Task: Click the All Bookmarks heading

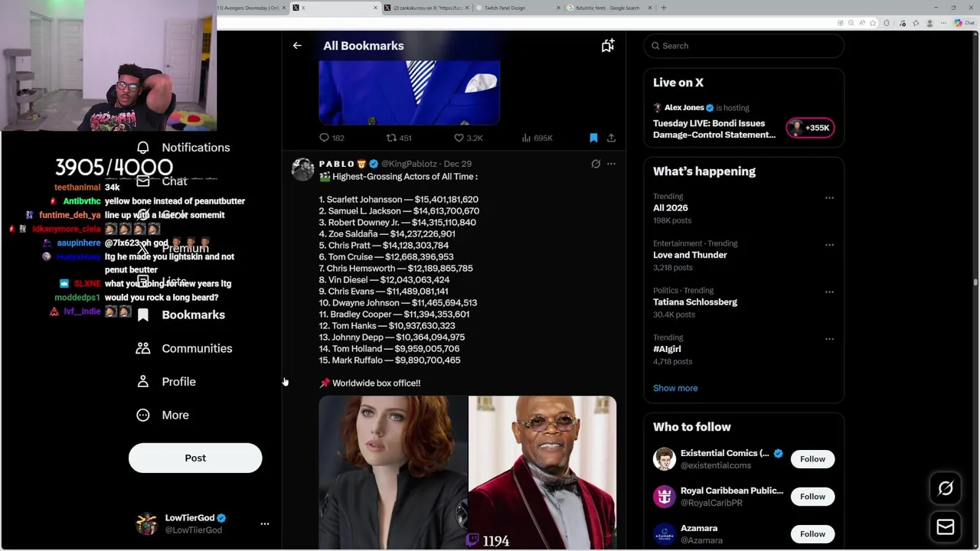Action: [364, 46]
